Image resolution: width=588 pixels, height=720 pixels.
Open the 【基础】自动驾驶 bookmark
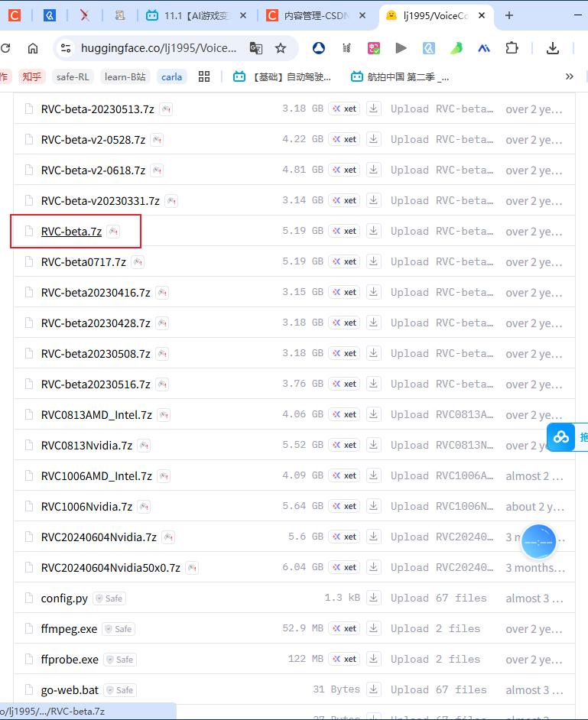282,76
